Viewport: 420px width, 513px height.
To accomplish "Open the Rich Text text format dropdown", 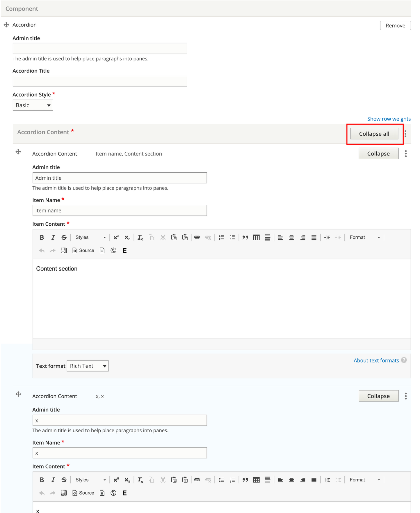I will tap(88, 366).
